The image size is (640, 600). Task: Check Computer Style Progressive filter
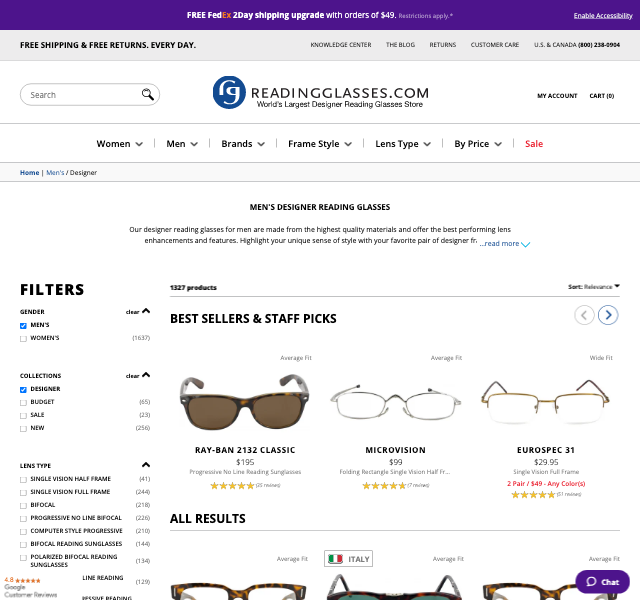click(23, 532)
